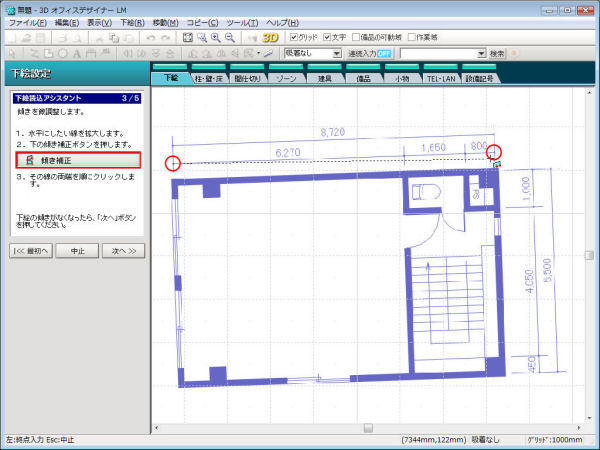Click the horizontal scrollbar under the canvas
Viewport: 600px width, 450px height.
pyautogui.click(x=368, y=427)
